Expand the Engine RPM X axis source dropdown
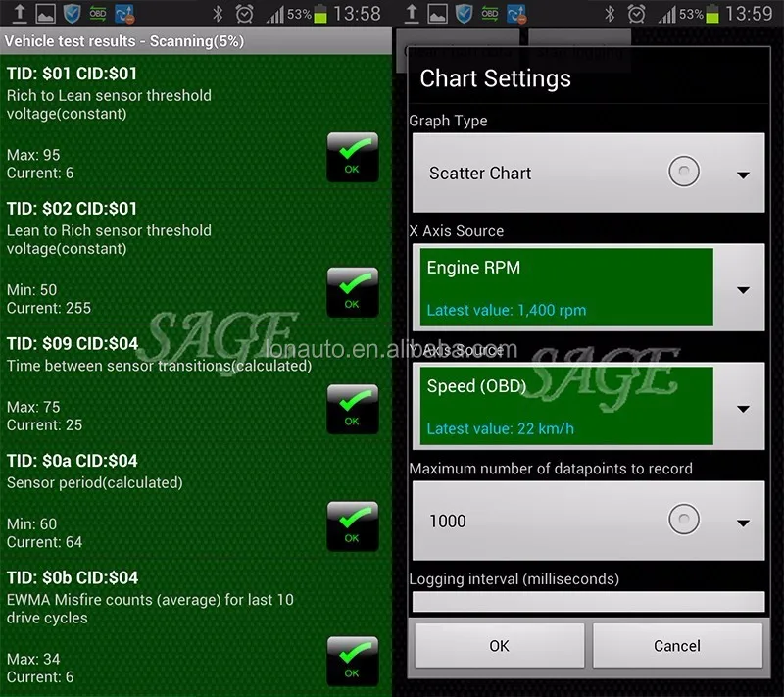 (x=743, y=290)
